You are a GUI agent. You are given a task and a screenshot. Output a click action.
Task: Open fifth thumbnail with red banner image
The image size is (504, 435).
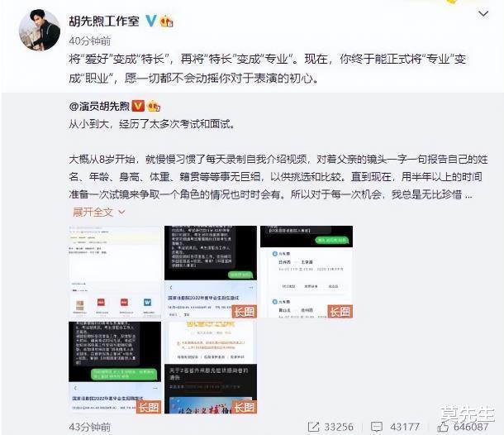pos(211,367)
